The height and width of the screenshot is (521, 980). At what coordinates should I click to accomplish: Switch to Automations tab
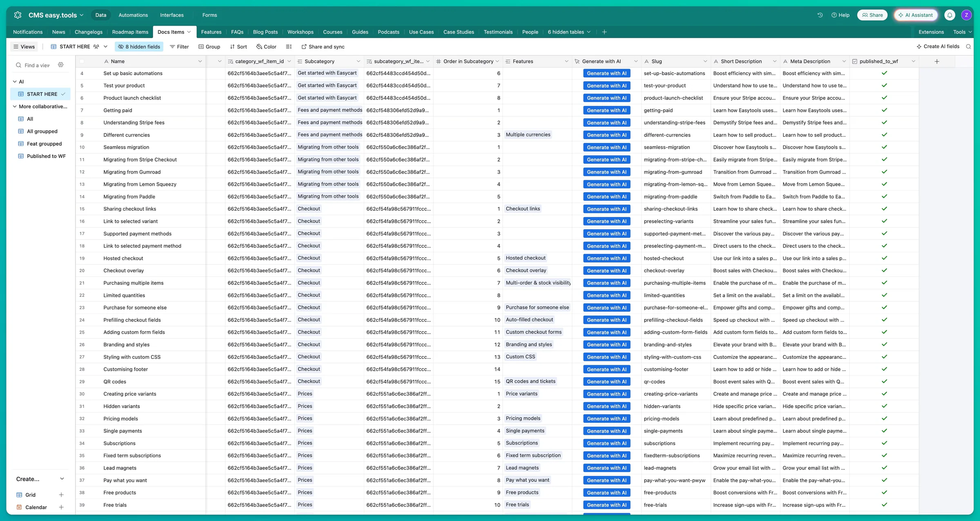coord(133,15)
